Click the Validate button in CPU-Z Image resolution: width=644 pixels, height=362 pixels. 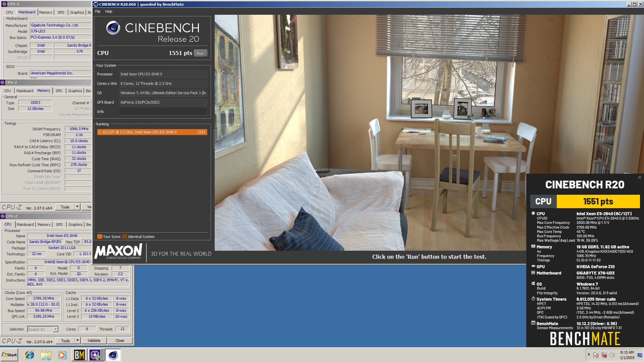[94, 341]
